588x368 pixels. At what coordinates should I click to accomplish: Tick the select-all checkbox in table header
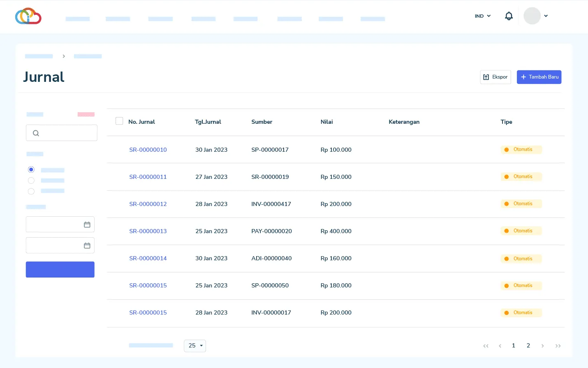[119, 121]
